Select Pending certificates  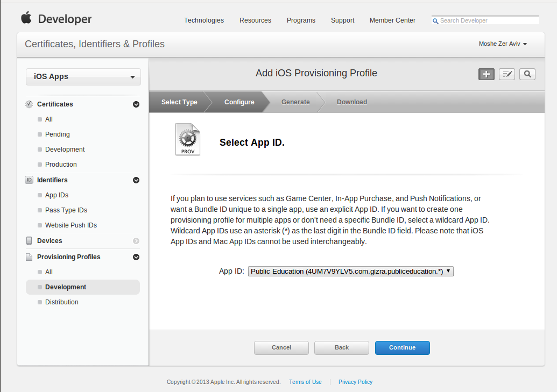(x=58, y=134)
